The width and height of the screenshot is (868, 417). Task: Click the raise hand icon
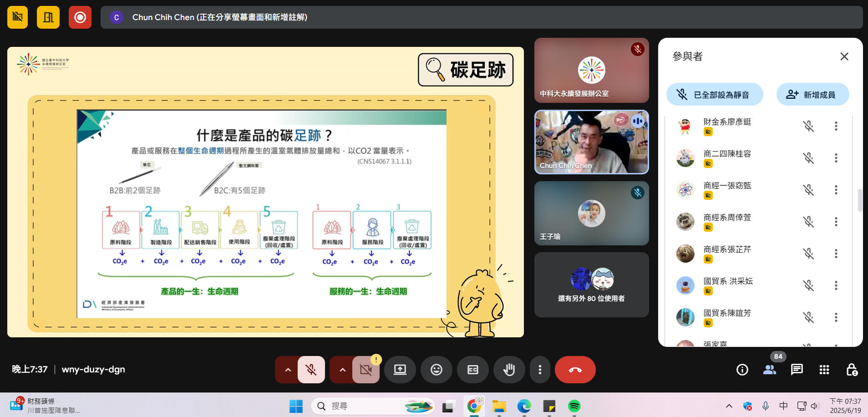click(x=509, y=370)
